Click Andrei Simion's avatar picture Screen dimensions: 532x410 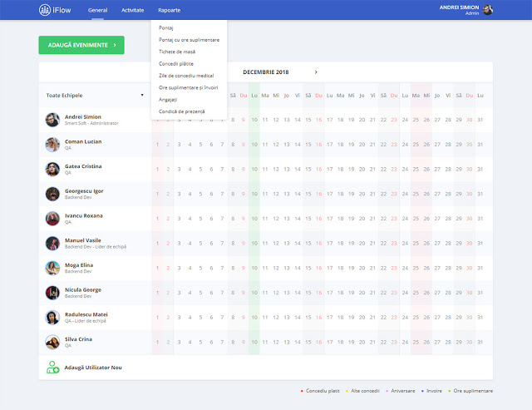click(52, 120)
